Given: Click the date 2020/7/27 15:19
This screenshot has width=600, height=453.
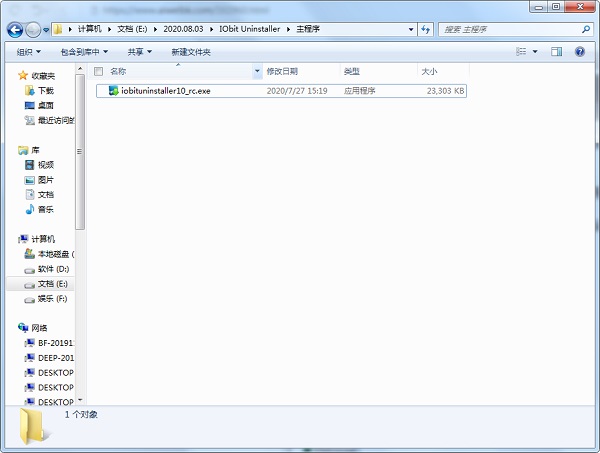Looking at the screenshot, I should [297, 91].
